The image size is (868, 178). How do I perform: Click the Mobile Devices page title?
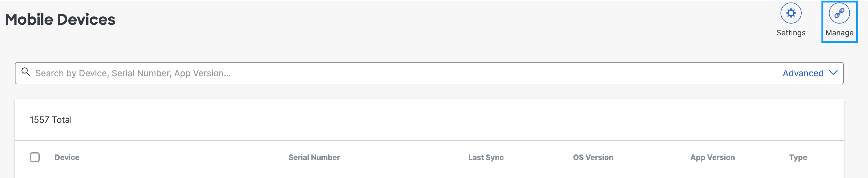[x=60, y=20]
